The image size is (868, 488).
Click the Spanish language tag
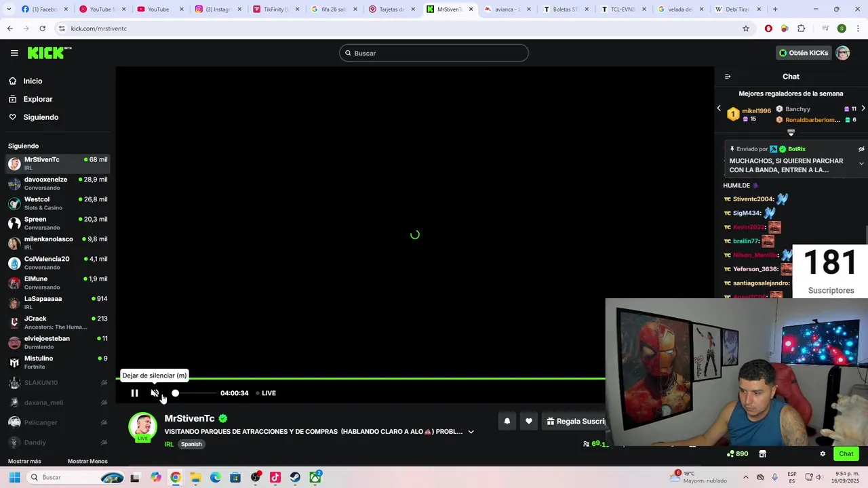pos(191,444)
